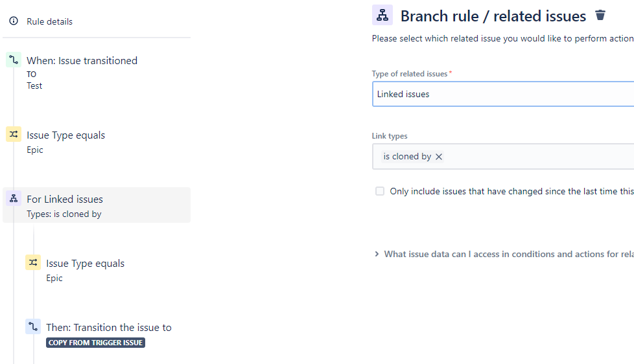Open Rule details
The image size is (634, 364).
[x=49, y=21]
